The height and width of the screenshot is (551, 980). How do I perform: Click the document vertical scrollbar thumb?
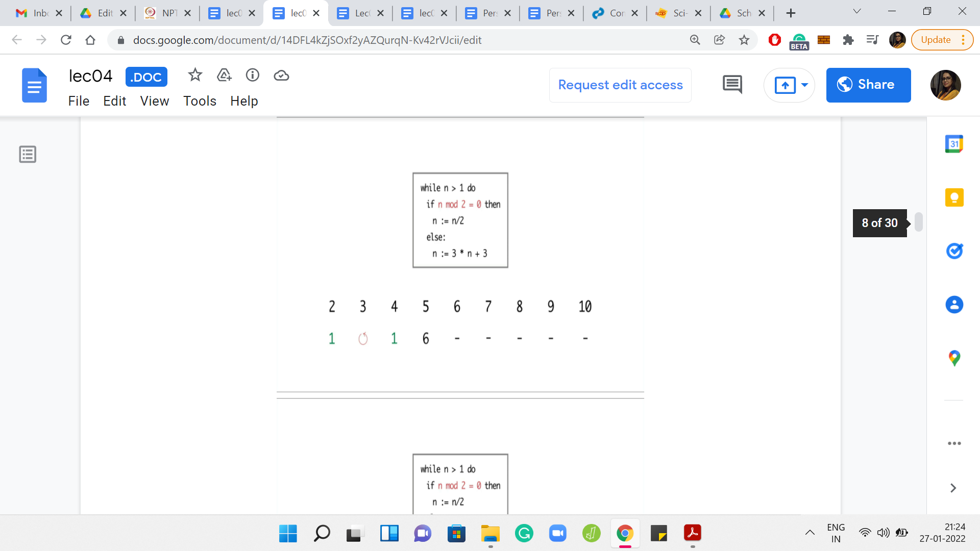pos(919,222)
